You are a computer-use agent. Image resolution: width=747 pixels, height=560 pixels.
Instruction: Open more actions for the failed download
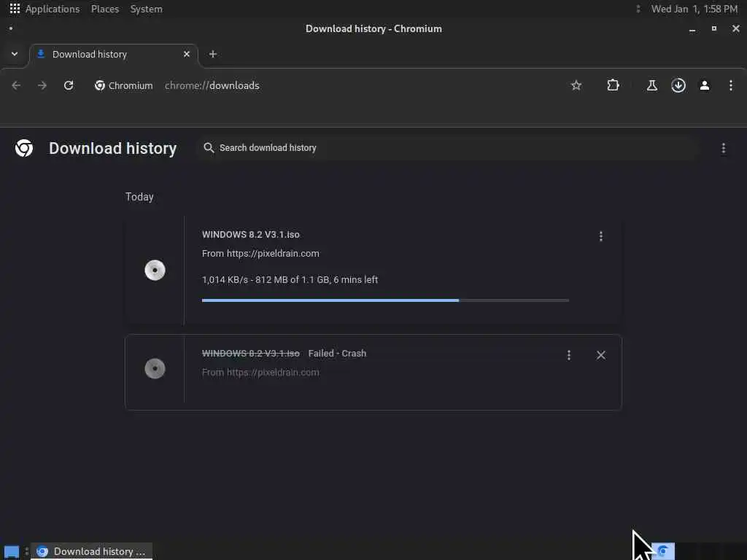(x=569, y=355)
